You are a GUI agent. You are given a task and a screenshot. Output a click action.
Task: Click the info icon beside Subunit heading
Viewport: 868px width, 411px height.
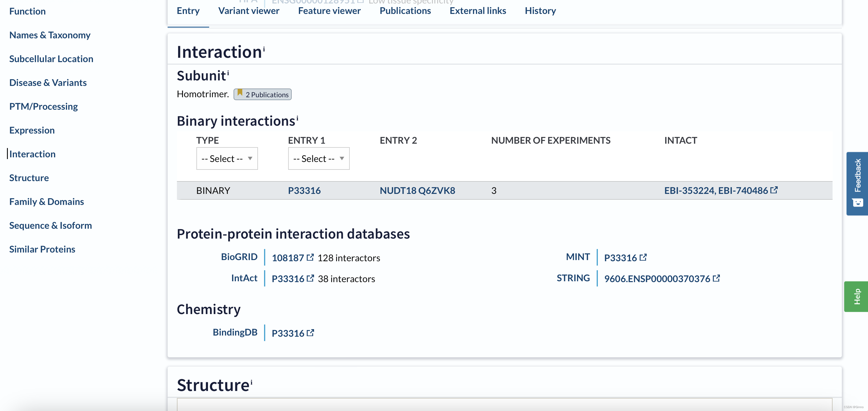coord(228,73)
